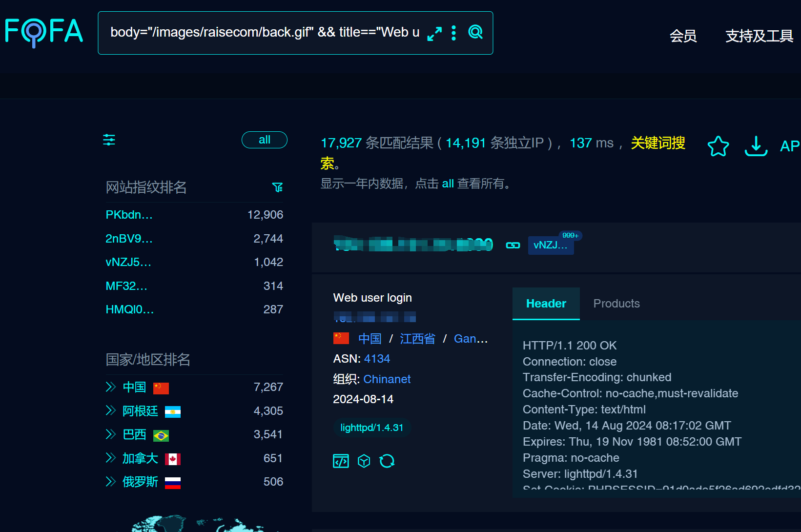Expand the 俄罗斯 country row

click(x=111, y=482)
